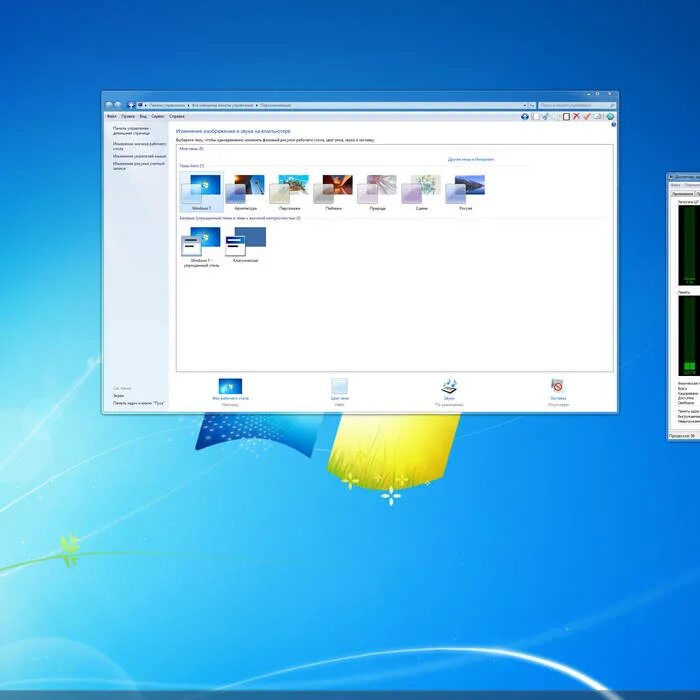Click CPU usage graph in Task Manager

688,245
